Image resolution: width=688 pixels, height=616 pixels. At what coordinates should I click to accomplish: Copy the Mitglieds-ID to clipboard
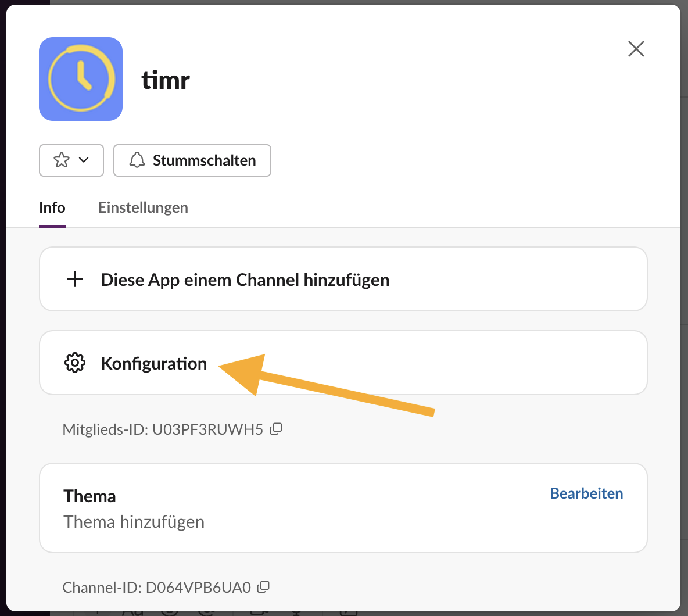point(276,429)
